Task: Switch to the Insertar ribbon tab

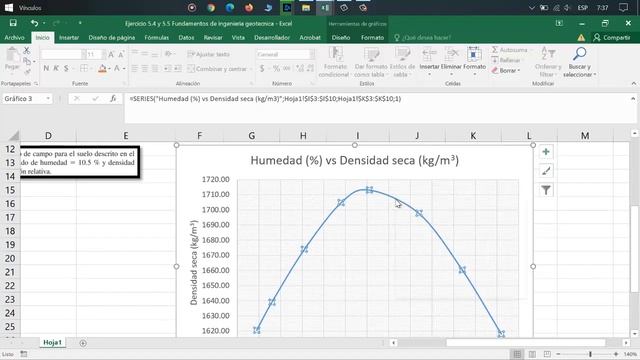Action: [69, 38]
